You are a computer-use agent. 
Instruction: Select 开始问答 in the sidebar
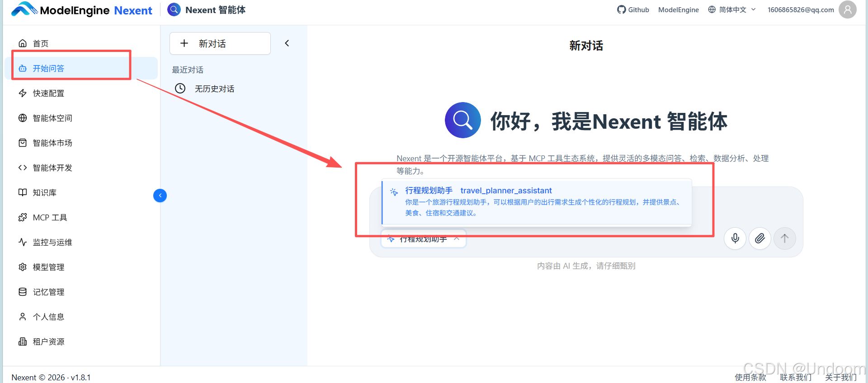[x=81, y=68]
